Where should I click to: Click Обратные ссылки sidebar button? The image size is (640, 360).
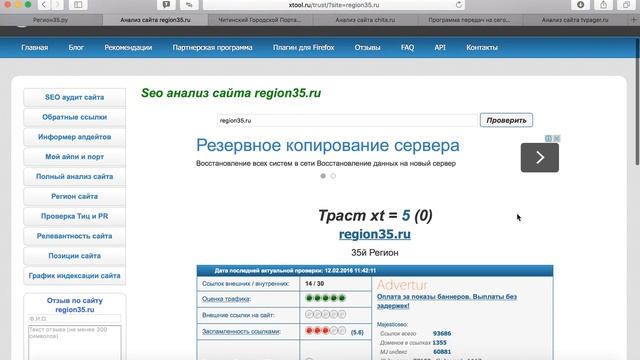(x=75, y=117)
